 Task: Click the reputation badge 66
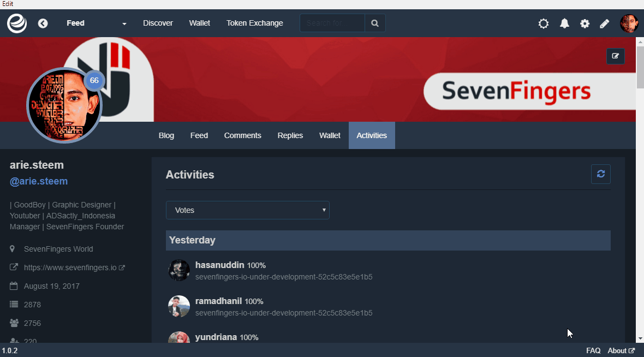94,81
